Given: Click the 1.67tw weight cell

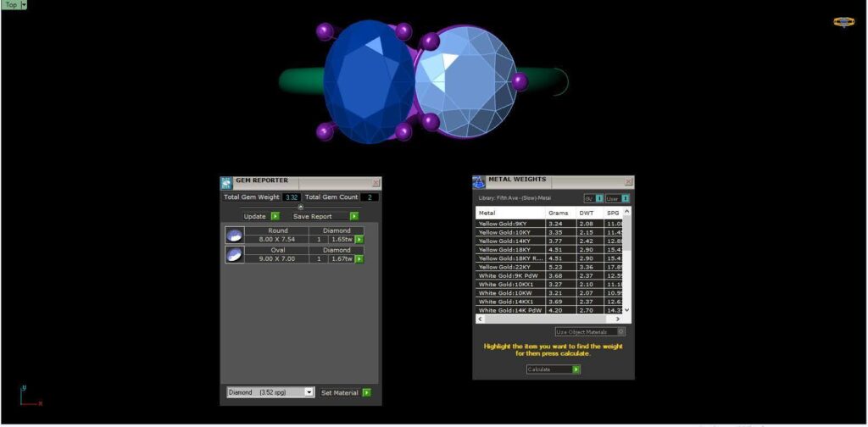Looking at the screenshot, I should pos(341,259).
